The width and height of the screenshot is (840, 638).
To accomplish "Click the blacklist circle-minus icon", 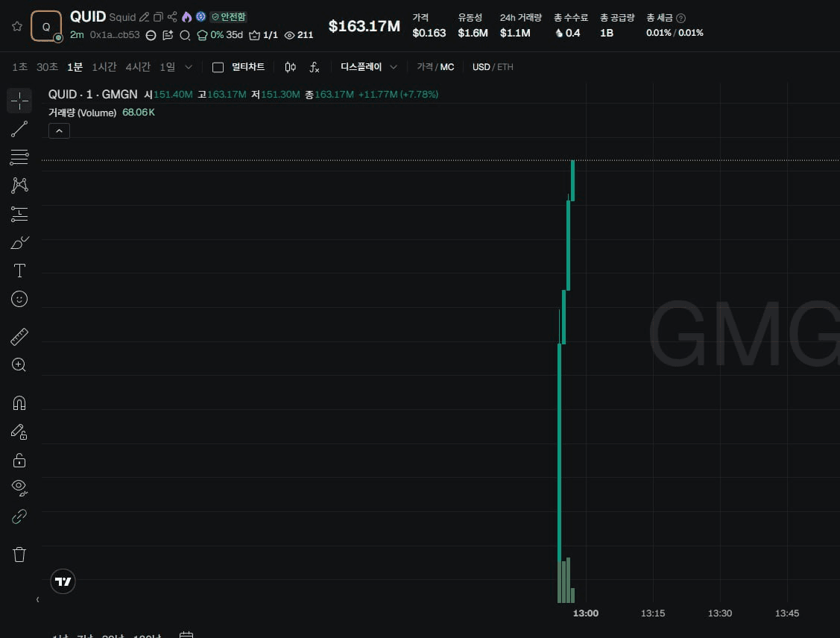I will (151, 35).
